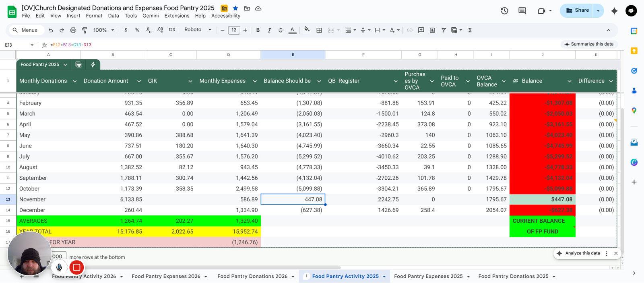Open the Format menu
Image resolution: width=644 pixels, height=283 pixels.
pyautogui.click(x=94, y=16)
